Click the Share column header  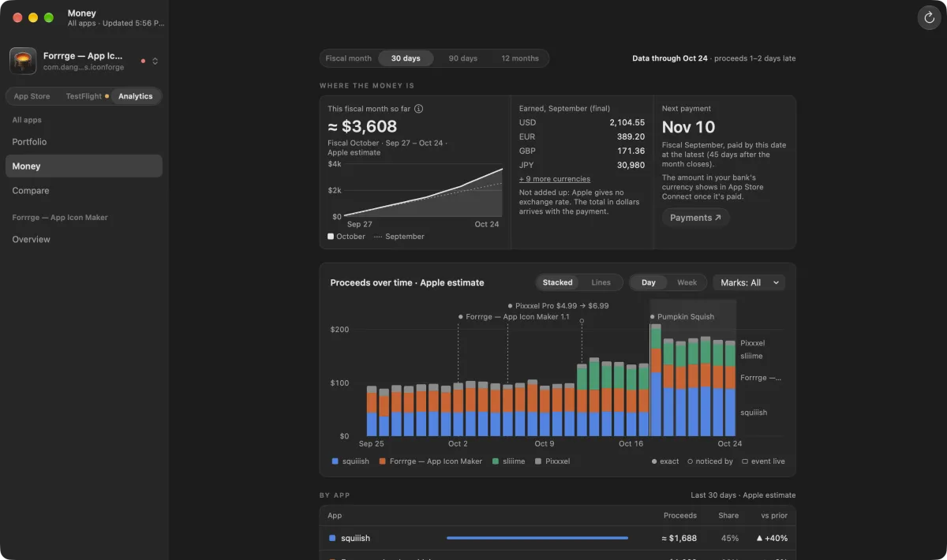point(728,516)
